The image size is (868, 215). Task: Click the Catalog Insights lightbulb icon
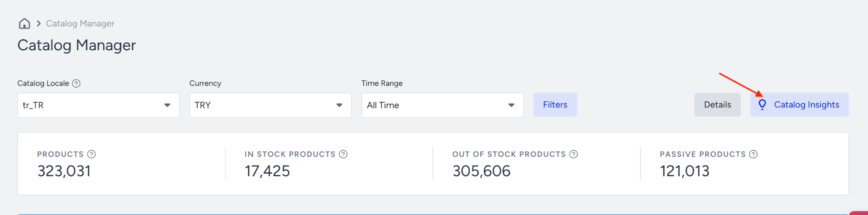pos(762,105)
